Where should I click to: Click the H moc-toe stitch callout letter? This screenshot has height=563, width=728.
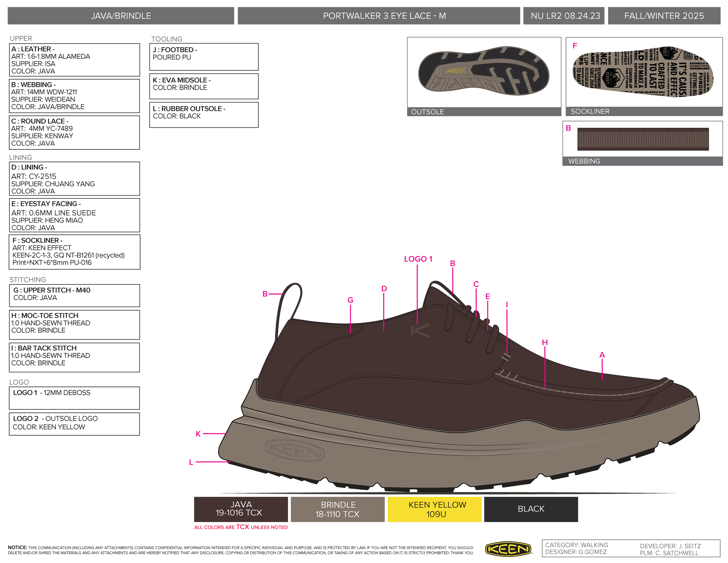click(x=545, y=342)
